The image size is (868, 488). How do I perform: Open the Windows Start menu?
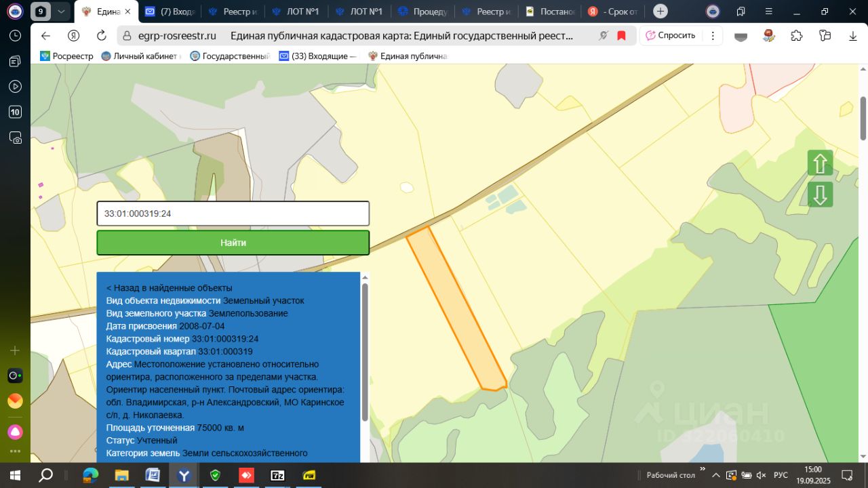coord(15,475)
